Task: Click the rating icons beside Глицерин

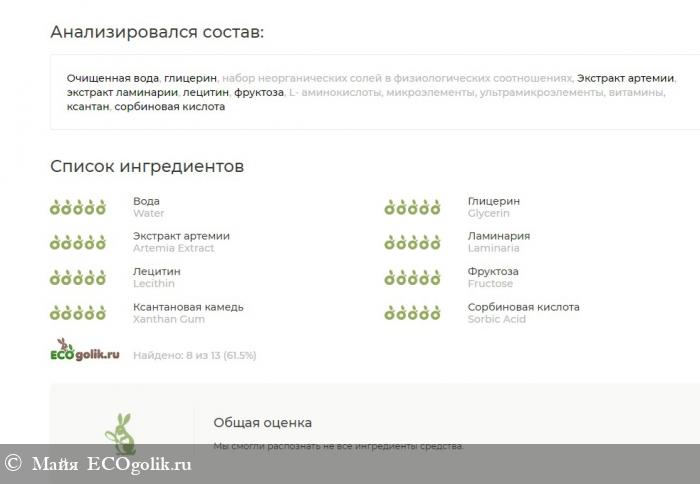Action: [412, 208]
